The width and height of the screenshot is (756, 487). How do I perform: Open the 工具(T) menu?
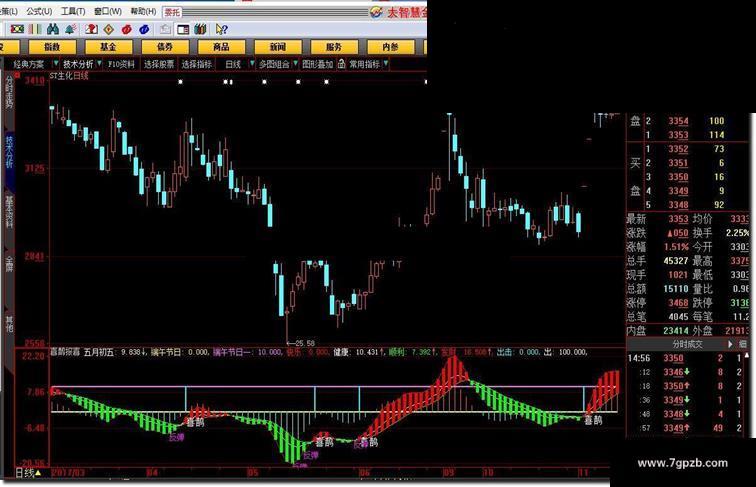pyautogui.click(x=73, y=11)
